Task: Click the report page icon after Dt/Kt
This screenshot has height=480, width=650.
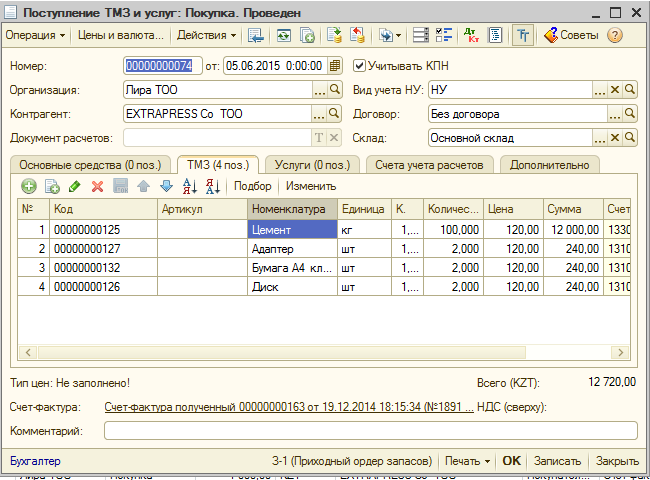Action: (x=495, y=35)
